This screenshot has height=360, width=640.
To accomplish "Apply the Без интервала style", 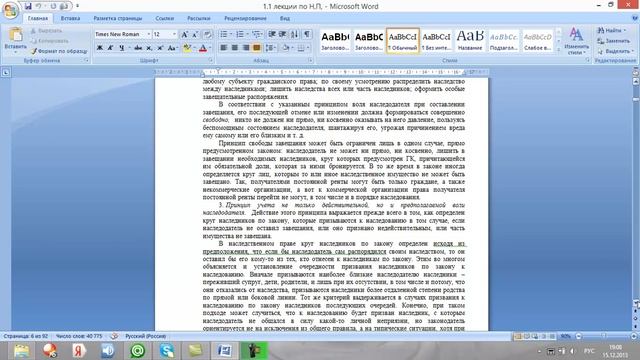I will click(x=436, y=40).
